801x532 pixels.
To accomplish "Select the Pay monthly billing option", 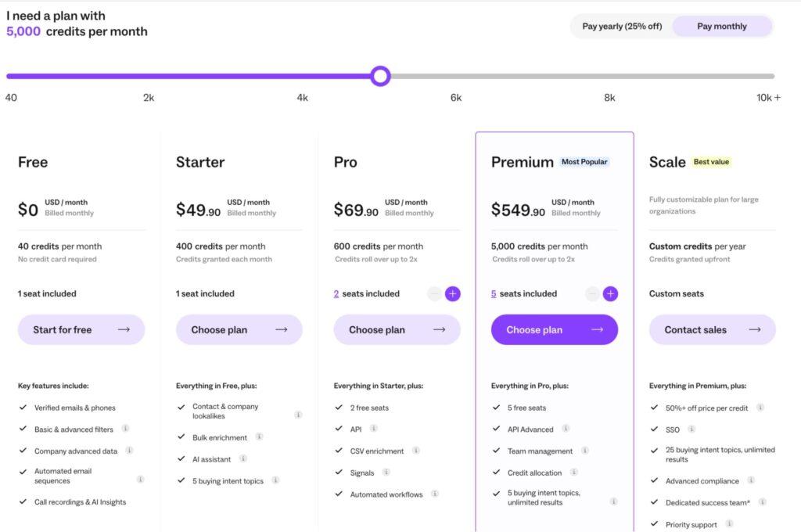I will coord(721,27).
